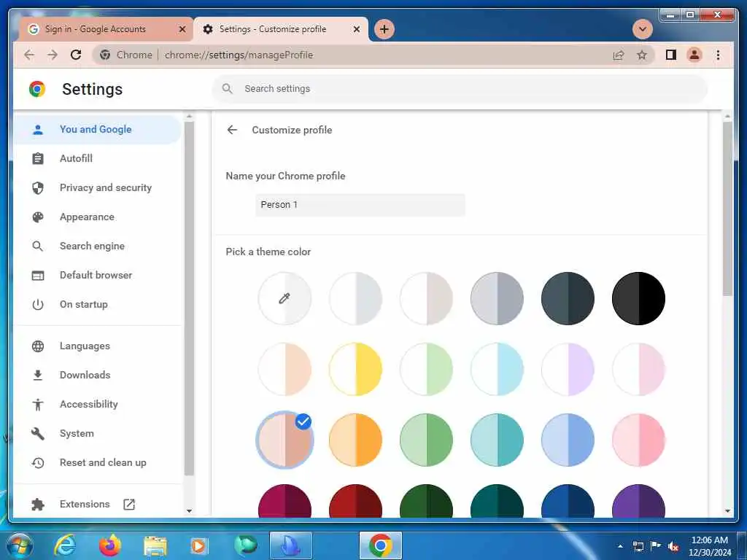Select the dark green theme swatch

point(426,501)
